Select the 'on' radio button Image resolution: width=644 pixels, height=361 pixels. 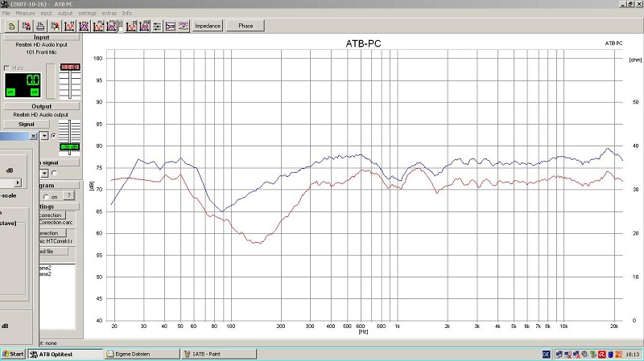45,195
